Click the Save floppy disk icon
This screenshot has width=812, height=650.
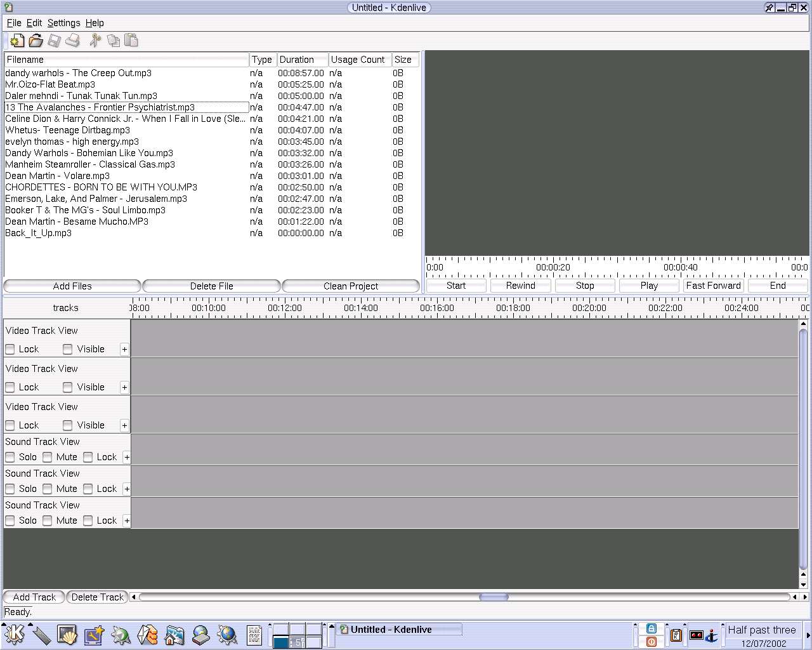click(x=55, y=41)
